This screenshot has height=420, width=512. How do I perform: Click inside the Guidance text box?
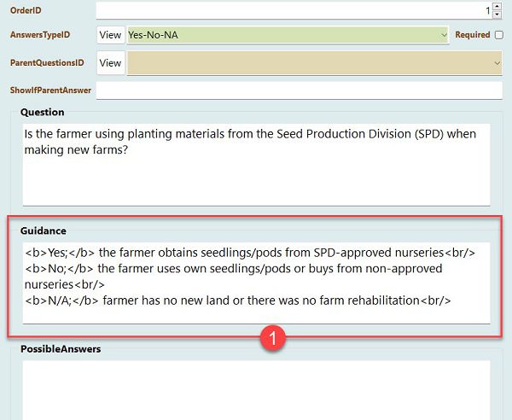tap(256, 283)
